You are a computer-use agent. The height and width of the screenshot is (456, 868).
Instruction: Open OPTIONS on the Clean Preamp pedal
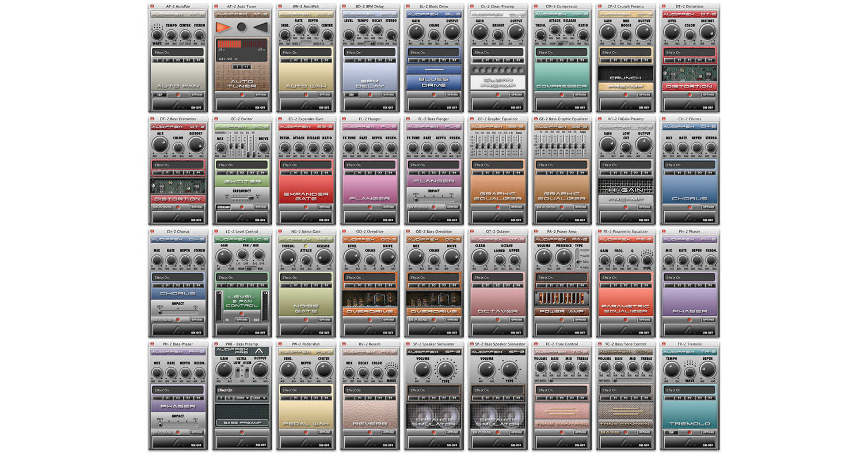coord(516,94)
